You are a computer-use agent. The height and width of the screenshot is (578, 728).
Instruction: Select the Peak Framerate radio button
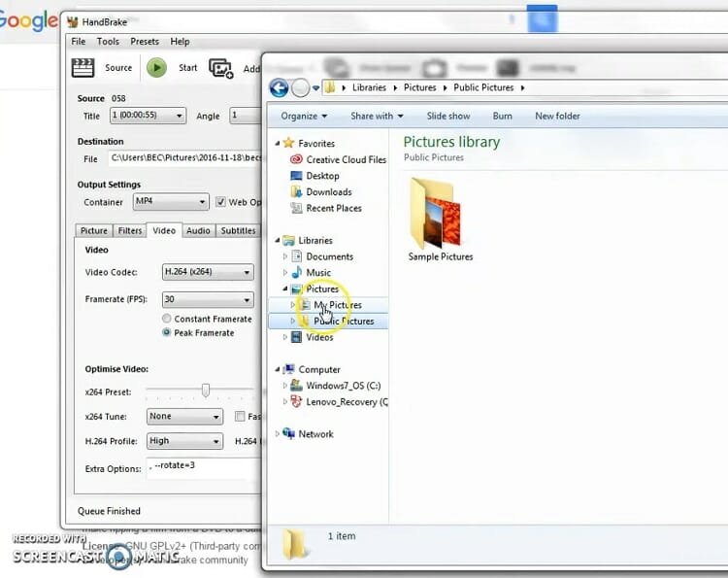coord(166,332)
